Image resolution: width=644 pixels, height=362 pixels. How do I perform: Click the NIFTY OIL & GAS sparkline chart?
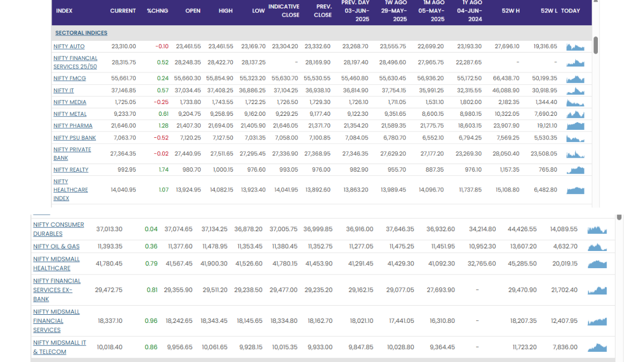[597, 247]
